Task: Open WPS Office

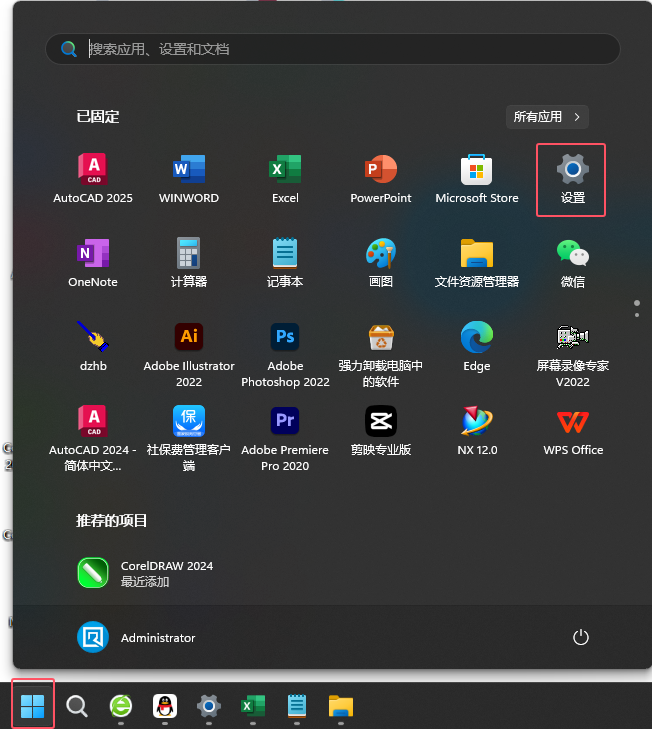Action: 572,431
